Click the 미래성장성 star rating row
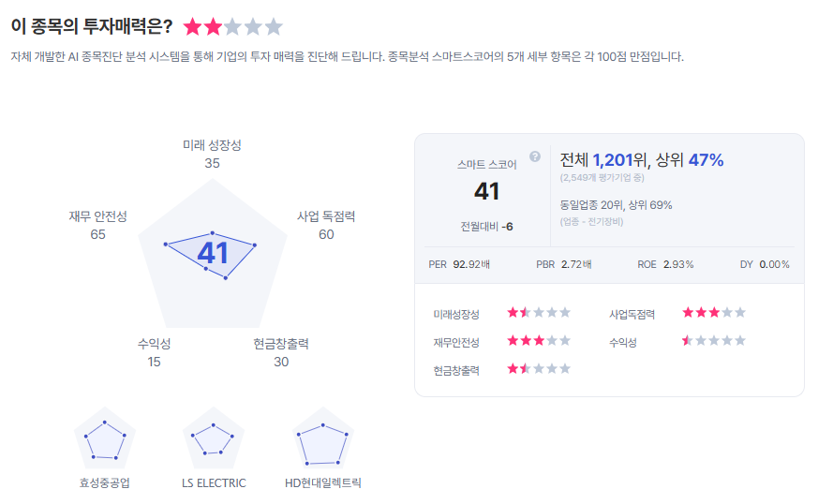The height and width of the screenshot is (504, 818). point(539,312)
